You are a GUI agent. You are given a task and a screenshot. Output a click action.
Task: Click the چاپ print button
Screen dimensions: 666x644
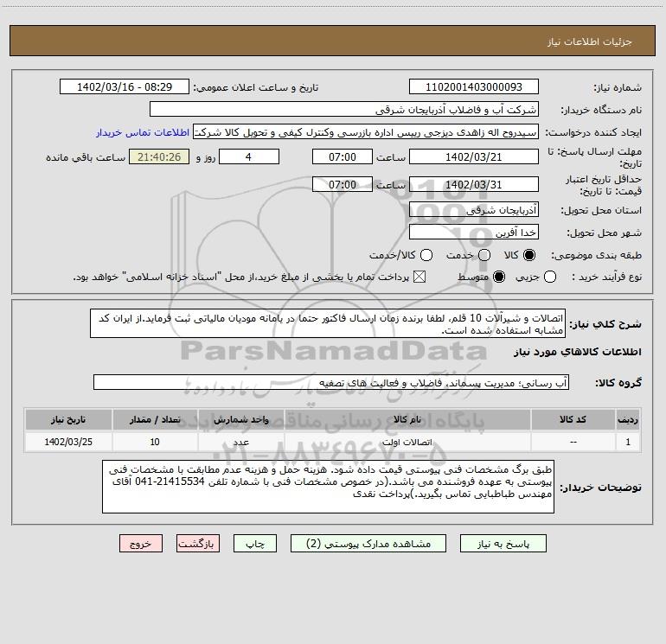(x=255, y=544)
